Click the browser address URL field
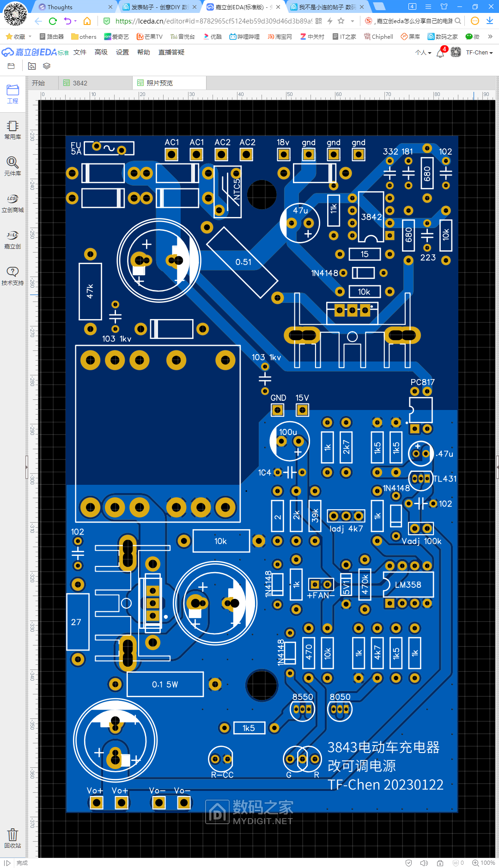This screenshot has height=868, width=499. (213, 21)
